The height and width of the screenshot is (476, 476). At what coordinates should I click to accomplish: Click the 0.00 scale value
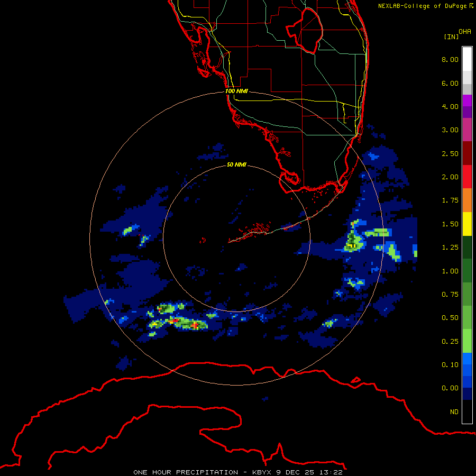pyautogui.click(x=450, y=388)
